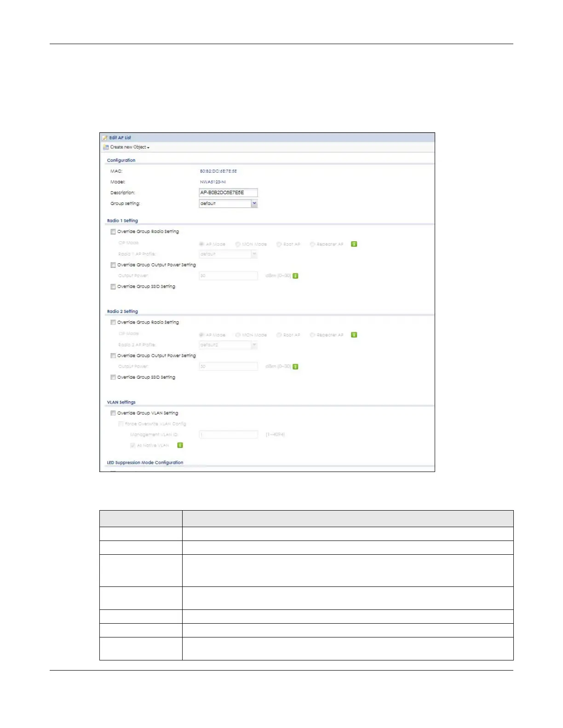Open the Create new Object menu

click(130, 147)
